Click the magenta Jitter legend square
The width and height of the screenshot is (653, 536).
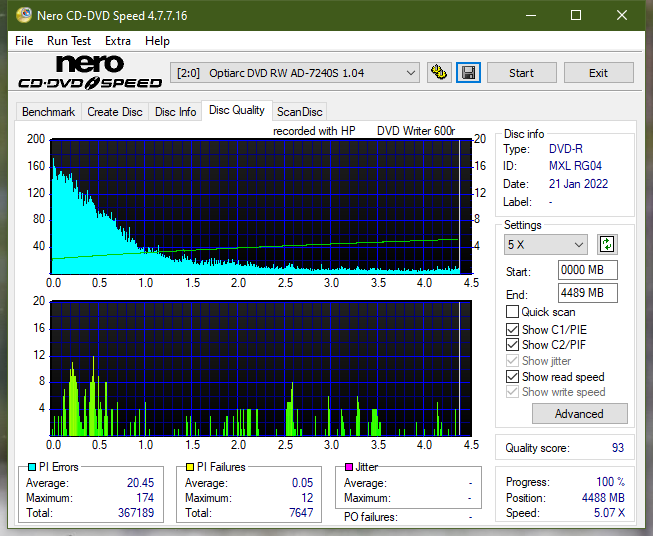pyautogui.click(x=349, y=467)
